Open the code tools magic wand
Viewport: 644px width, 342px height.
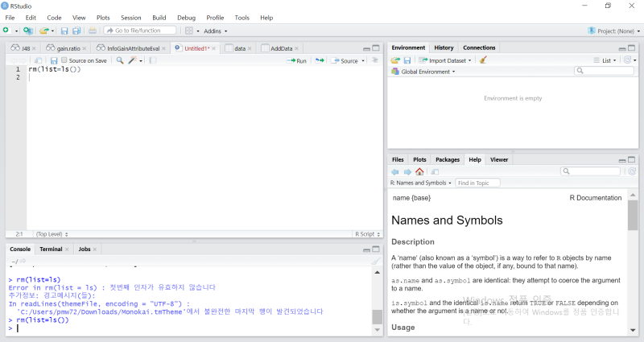pyautogui.click(x=133, y=60)
